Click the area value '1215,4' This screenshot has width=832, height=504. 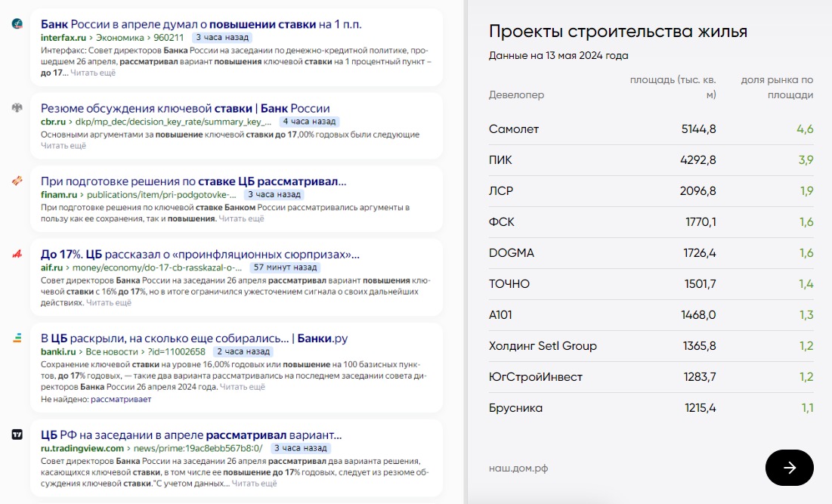pos(701,408)
